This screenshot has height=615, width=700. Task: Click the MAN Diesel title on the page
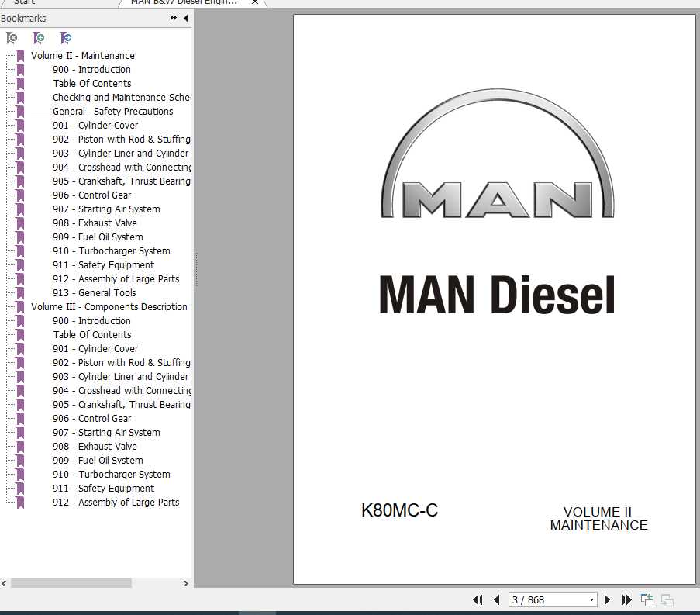(496, 295)
